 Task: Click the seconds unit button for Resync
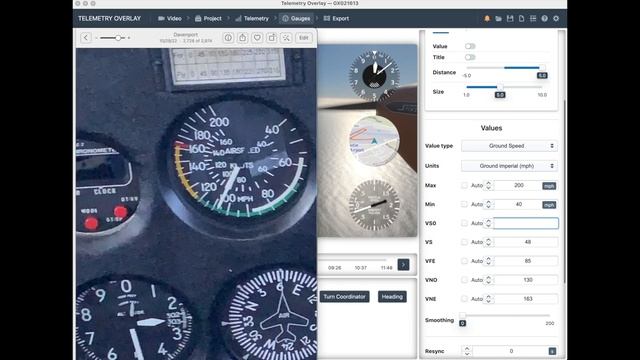pyautogui.click(x=552, y=351)
